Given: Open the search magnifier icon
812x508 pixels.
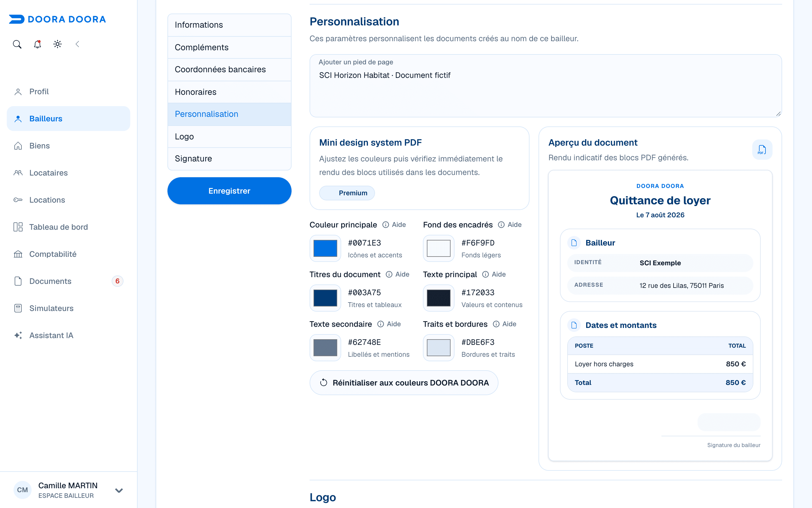Looking at the screenshot, I should tap(17, 44).
